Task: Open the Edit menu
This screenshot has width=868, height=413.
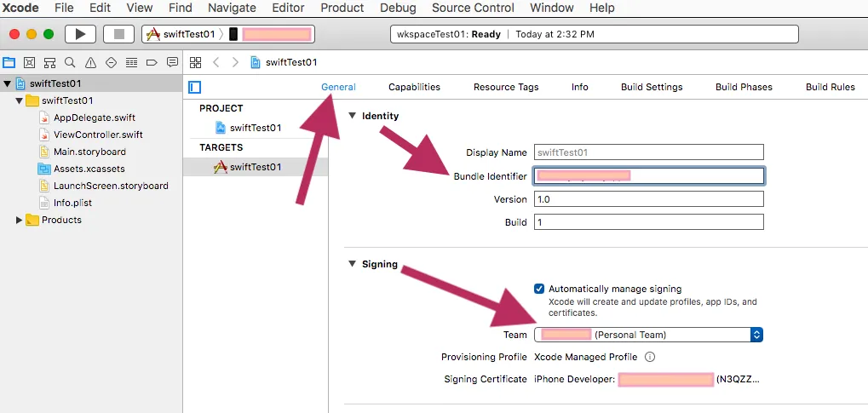Action: pyautogui.click(x=101, y=8)
